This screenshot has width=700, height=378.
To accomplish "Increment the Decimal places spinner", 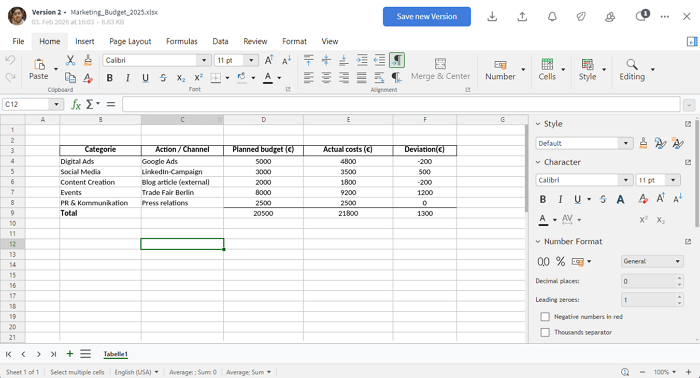I will (x=679, y=278).
